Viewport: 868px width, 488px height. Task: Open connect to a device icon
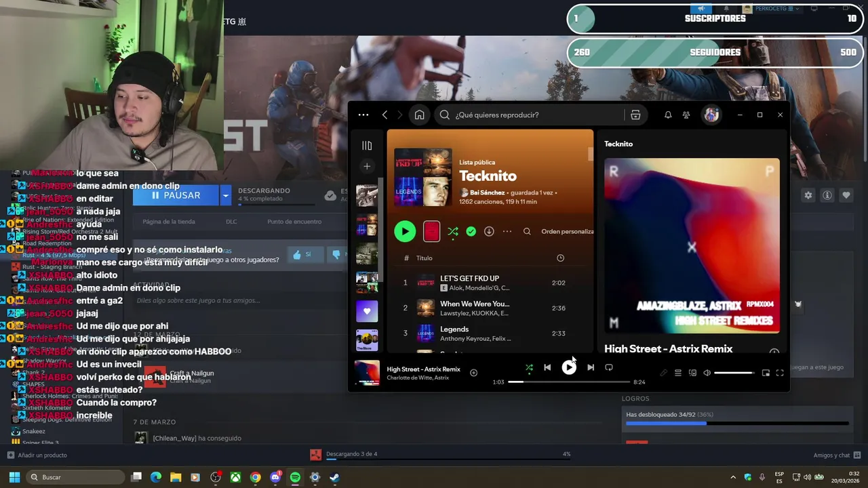[x=692, y=373]
